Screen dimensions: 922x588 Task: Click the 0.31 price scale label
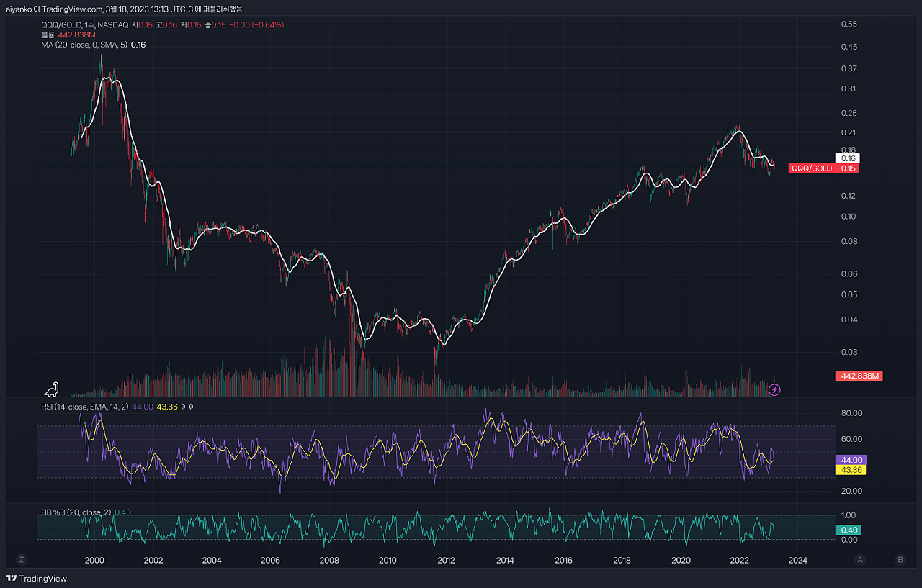[x=849, y=89]
